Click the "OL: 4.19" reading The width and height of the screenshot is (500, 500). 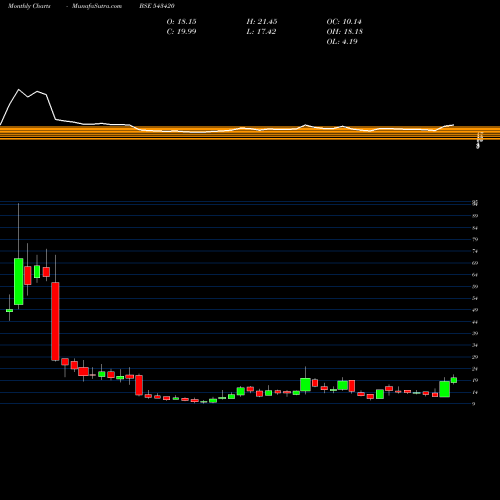(x=342, y=42)
